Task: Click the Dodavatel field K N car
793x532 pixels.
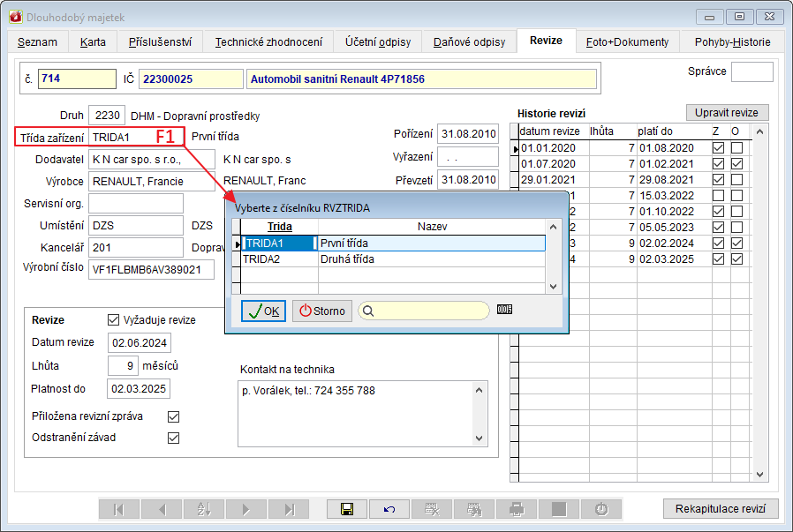Action: 152,160
